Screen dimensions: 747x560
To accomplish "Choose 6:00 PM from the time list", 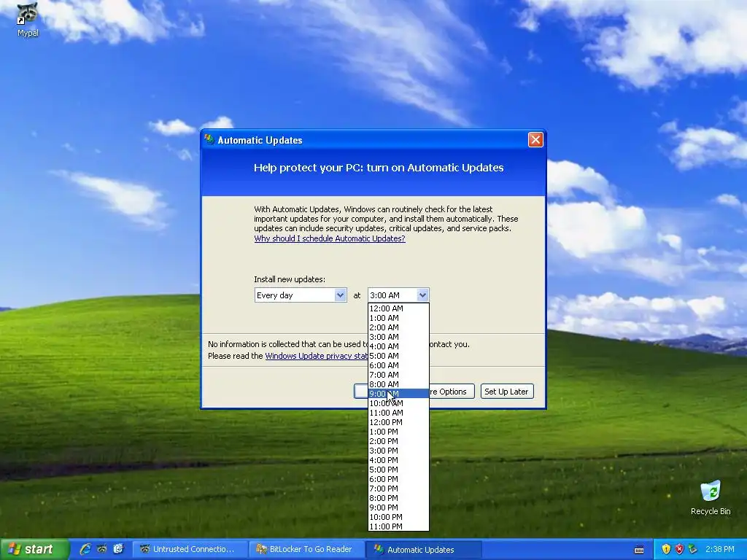I will pyautogui.click(x=398, y=479).
